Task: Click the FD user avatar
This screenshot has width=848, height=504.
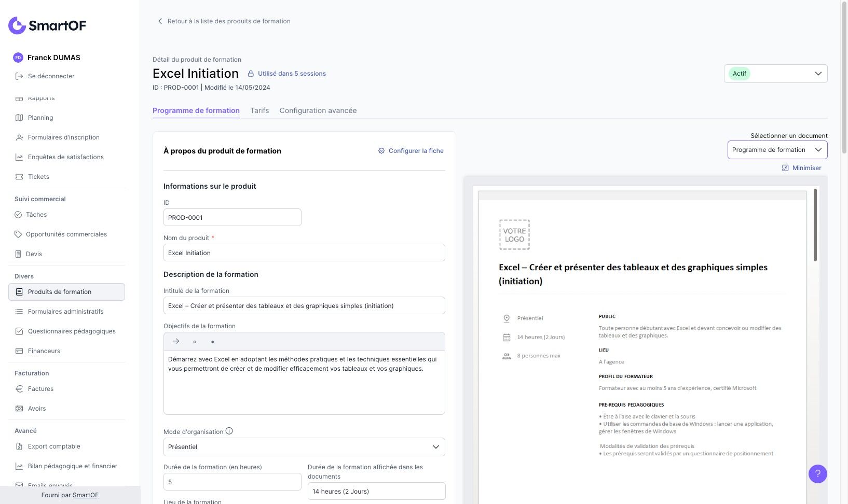Action: [18, 58]
